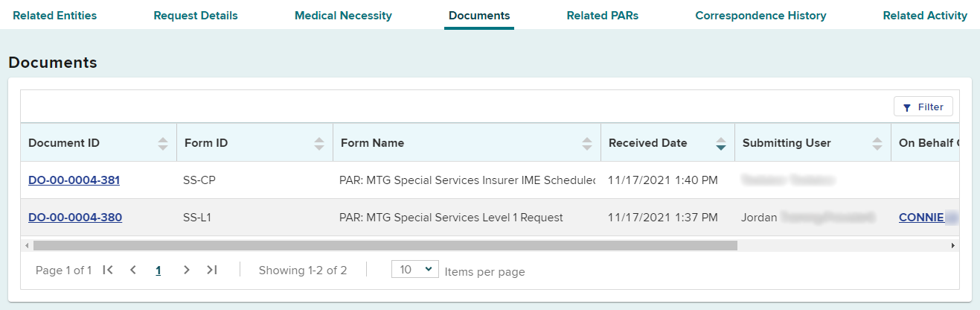The height and width of the screenshot is (310, 980).
Task: Open document DO-00-0004-380 link
Action: click(75, 218)
